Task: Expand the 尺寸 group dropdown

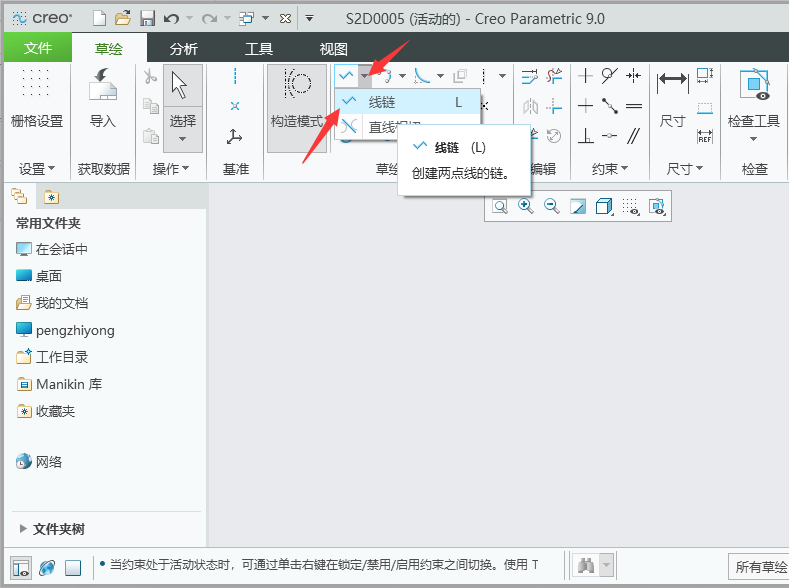Action: (x=684, y=169)
